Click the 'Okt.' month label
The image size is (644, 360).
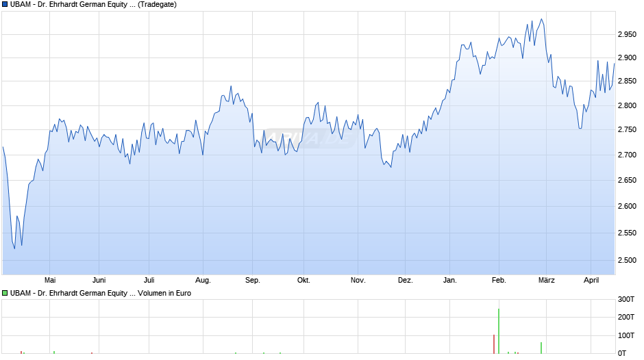pyautogui.click(x=304, y=280)
